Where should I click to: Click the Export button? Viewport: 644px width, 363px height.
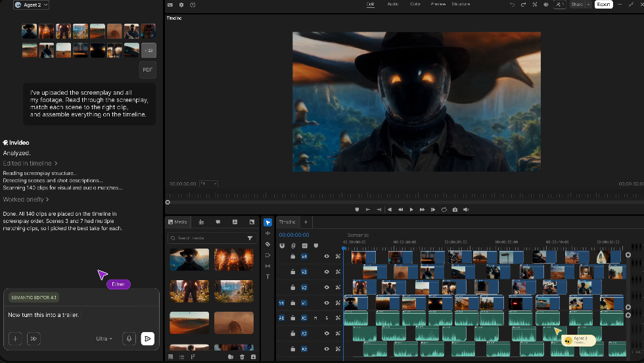pos(604,5)
